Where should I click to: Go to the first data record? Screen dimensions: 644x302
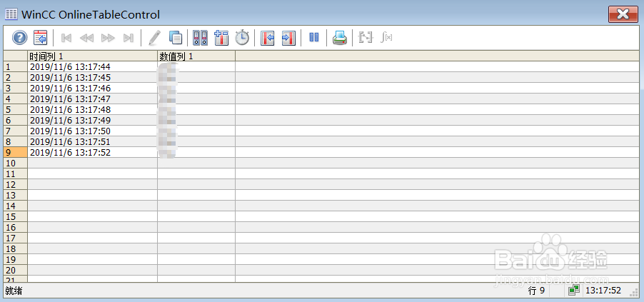pos(66,38)
